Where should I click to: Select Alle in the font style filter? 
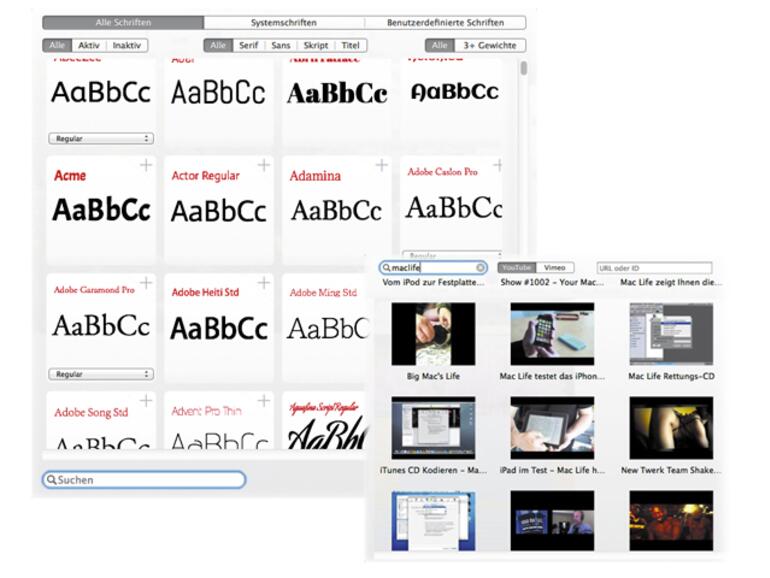coord(218,45)
